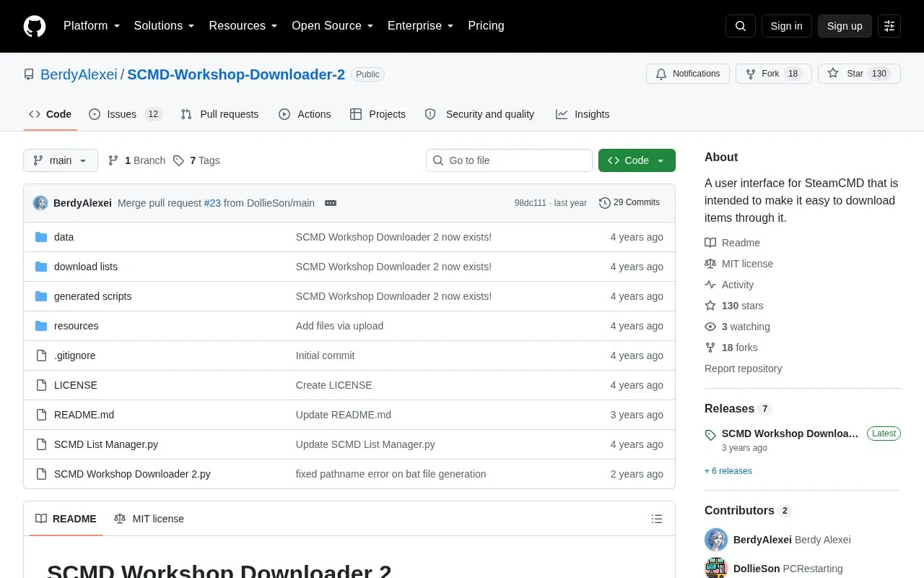Open the main branch selector

[61, 160]
